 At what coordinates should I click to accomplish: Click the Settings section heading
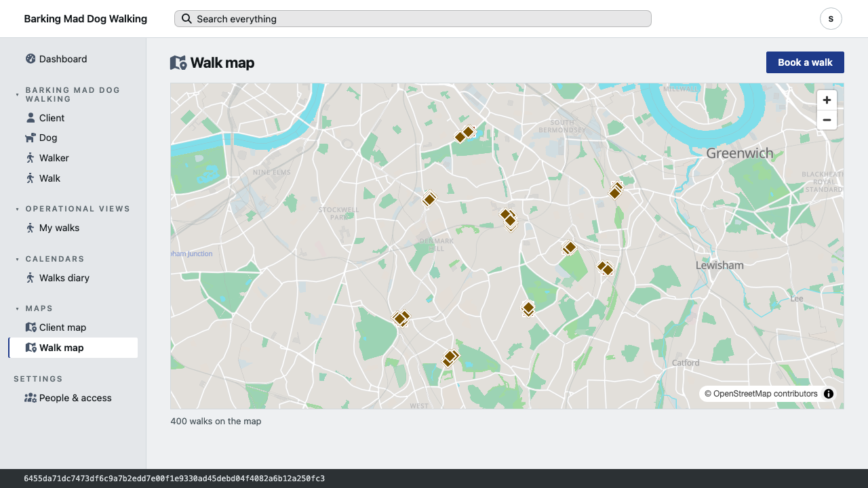coord(38,379)
